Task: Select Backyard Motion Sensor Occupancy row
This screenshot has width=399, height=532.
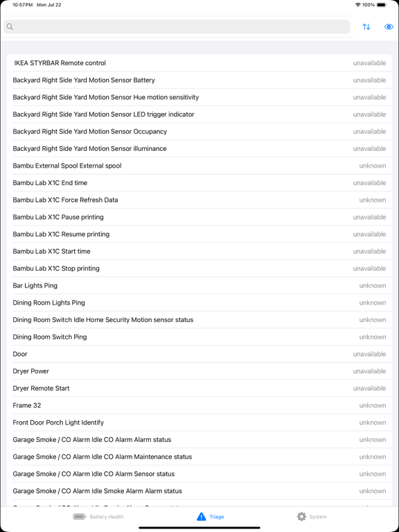Action: click(199, 132)
